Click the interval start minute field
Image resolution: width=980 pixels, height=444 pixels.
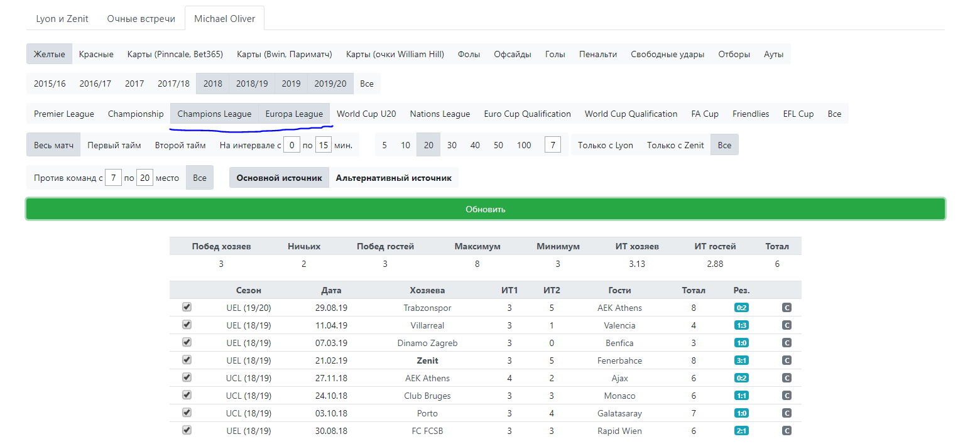coord(291,145)
